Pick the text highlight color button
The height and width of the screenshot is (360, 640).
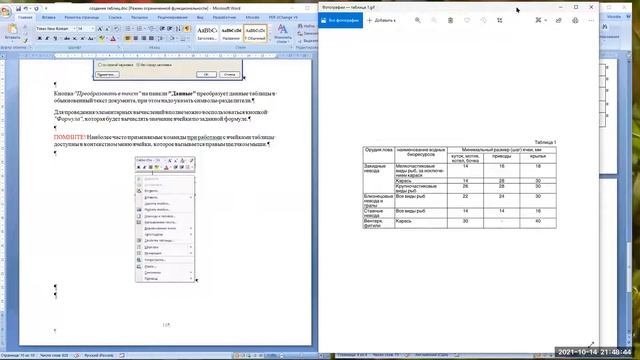point(101,38)
